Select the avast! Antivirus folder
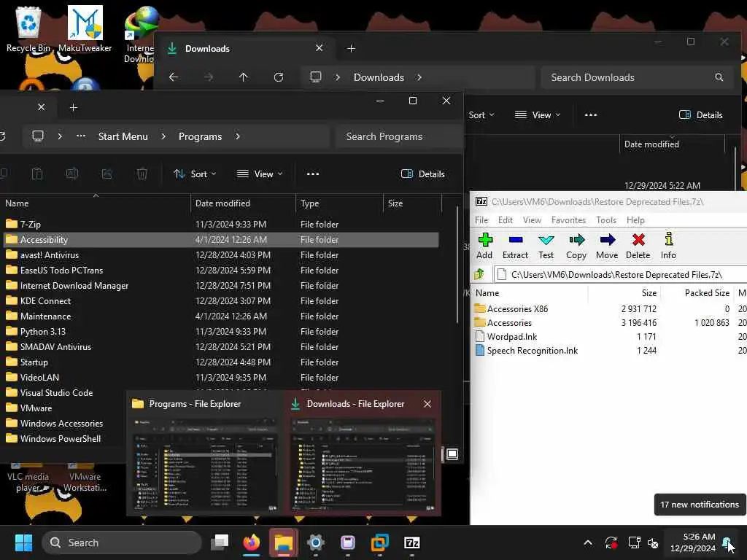Viewport: 747px width, 560px height. [x=49, y=255]
